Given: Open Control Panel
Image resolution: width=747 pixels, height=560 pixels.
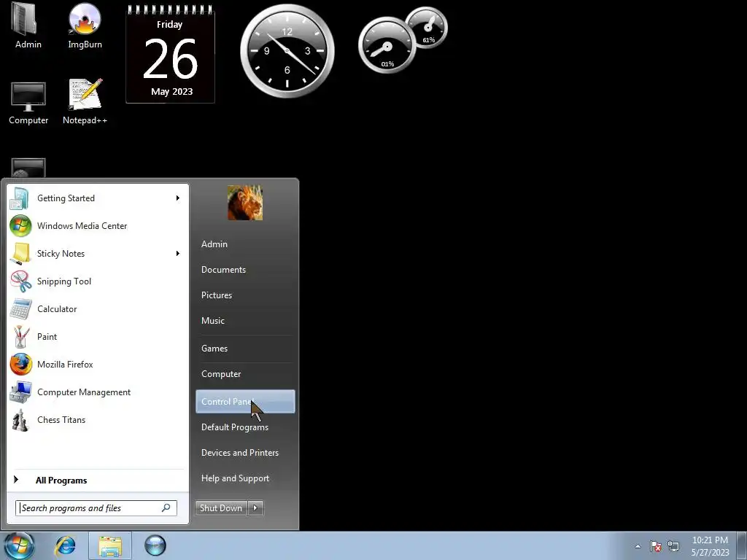Looking at the screenshot, I should click(245, 402).
